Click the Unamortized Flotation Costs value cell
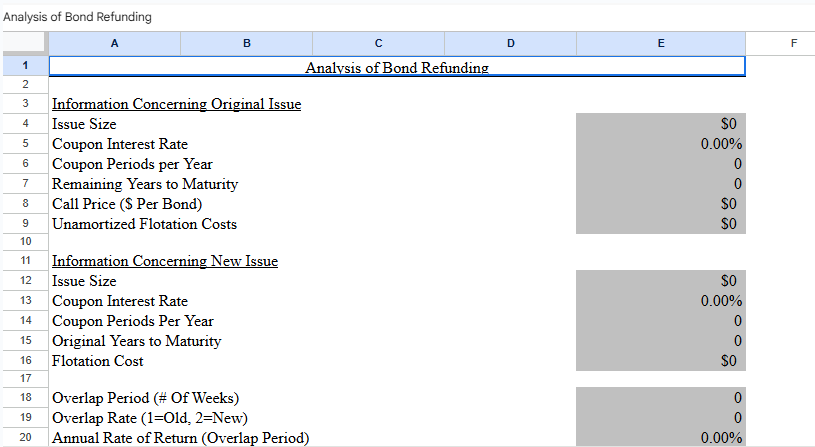 pos(660,224)
